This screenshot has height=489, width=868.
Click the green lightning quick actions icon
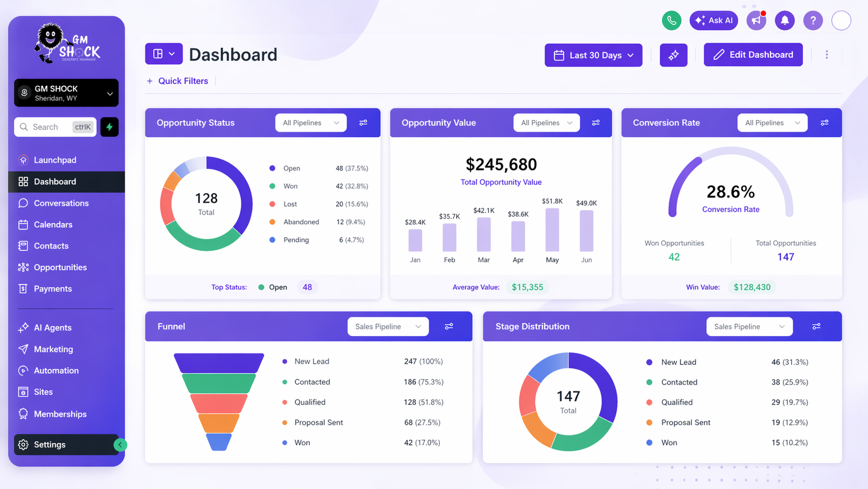(110, 127)
